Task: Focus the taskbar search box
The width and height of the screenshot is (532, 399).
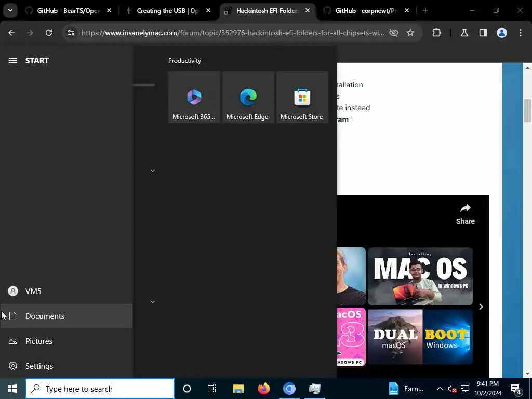Action: (100, 389)
